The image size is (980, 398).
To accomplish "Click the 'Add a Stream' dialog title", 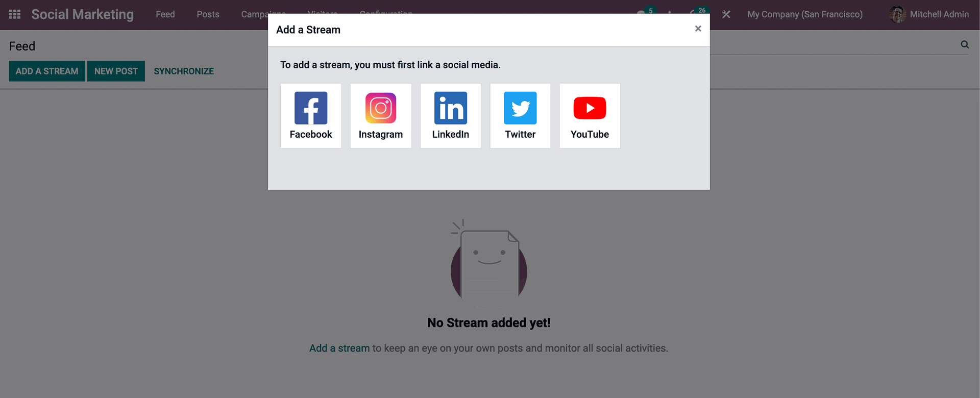I will click(x=308, y=30).
